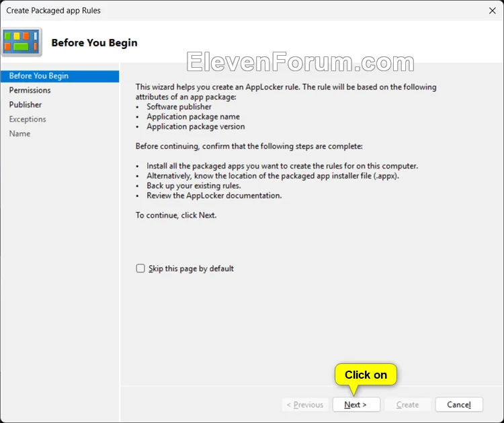504x423 pixels.
Task: Click "Install all the packaged apps" bullet line
Action: point(282,166)
